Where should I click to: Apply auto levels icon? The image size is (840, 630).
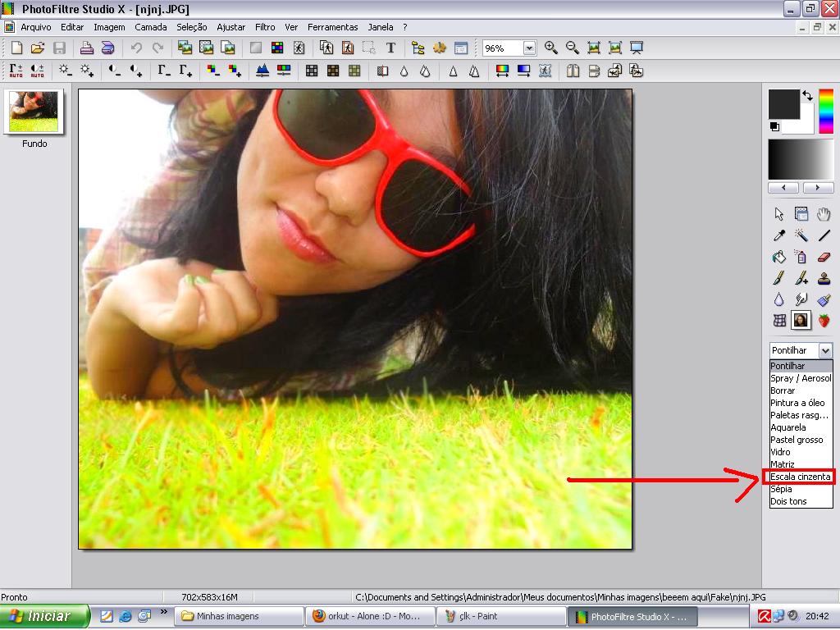point(16,71)
